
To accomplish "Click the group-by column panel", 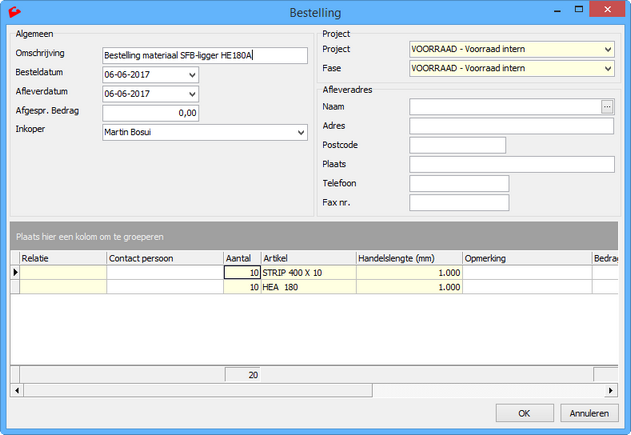I will 314,236.
